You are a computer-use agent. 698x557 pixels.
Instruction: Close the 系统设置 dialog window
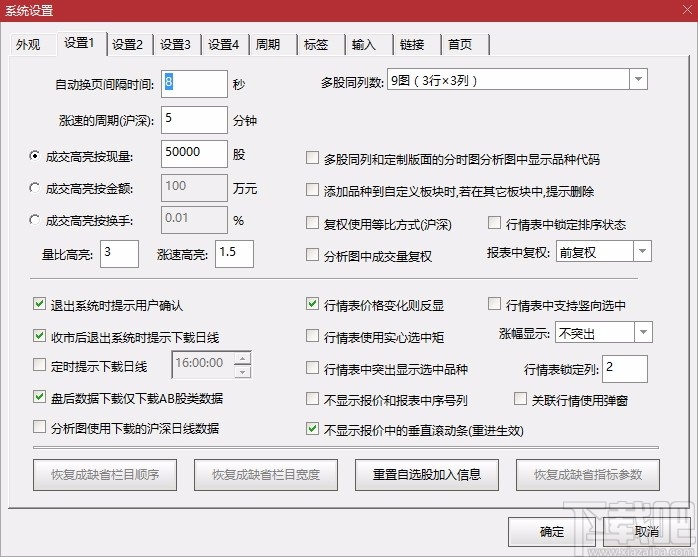pos(687,10)
